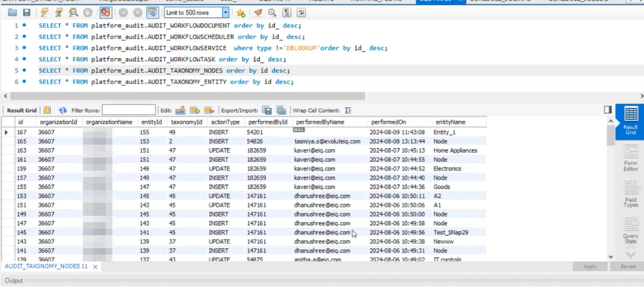Execute statement under cursor lightning icon
Screen dimensions: 644x287
point(60,13)
